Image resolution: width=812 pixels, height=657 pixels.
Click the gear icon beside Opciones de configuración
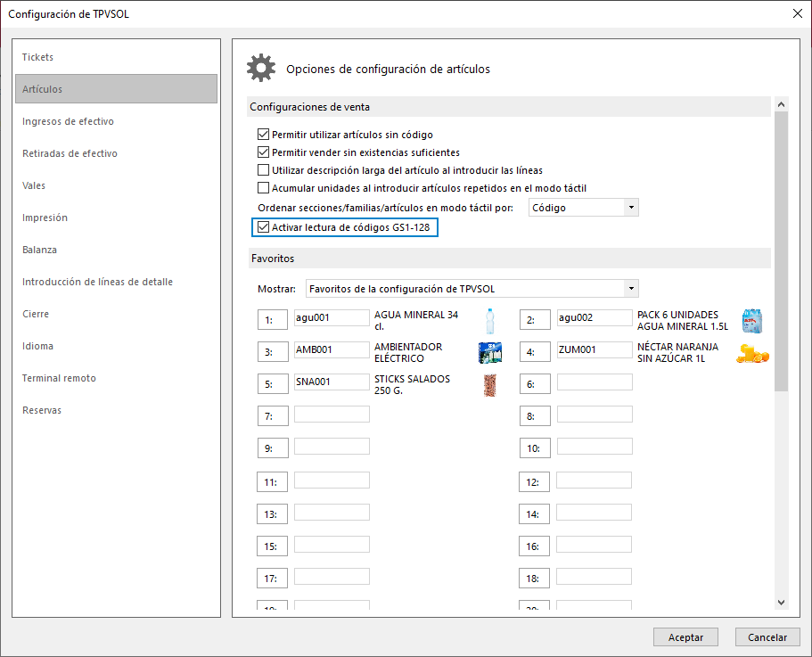261,68
